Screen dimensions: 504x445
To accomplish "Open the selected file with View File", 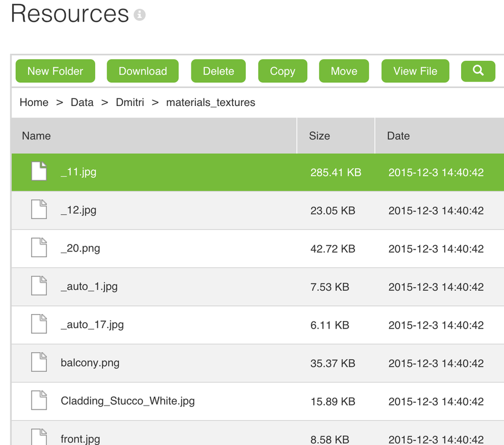I will click(415, 71).
